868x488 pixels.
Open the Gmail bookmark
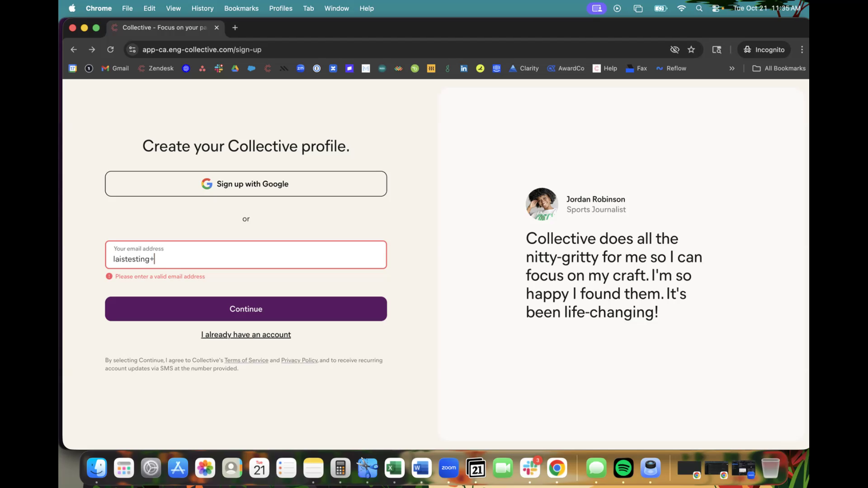click(115, 69)
